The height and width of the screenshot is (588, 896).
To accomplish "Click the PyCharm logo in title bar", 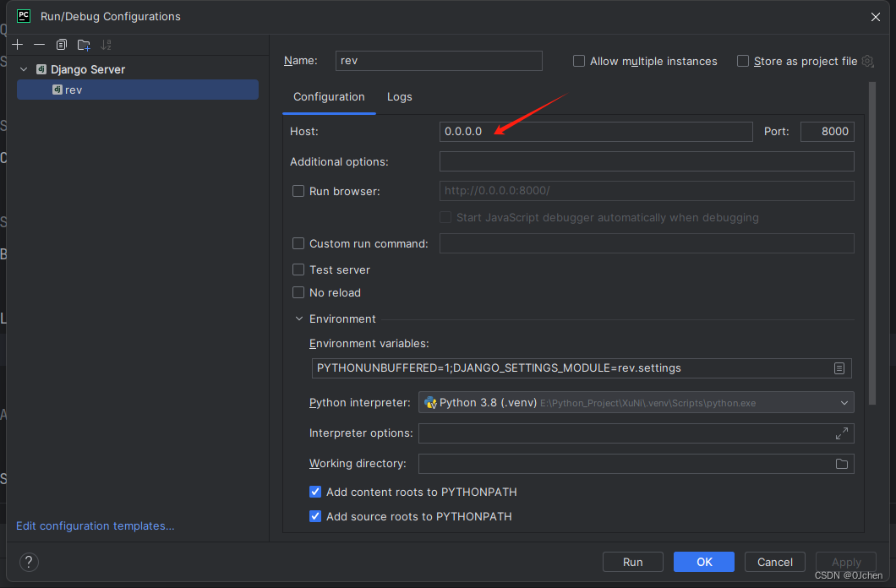I will pos(24,16).
